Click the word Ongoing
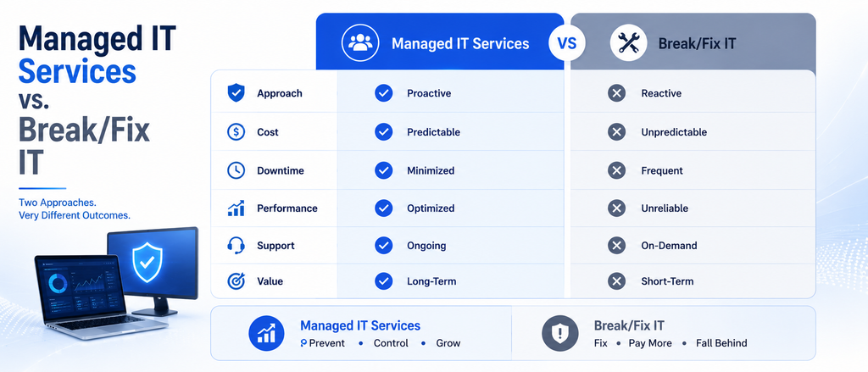868x372 pixels. pyautogui.click(x=426, y=246)
